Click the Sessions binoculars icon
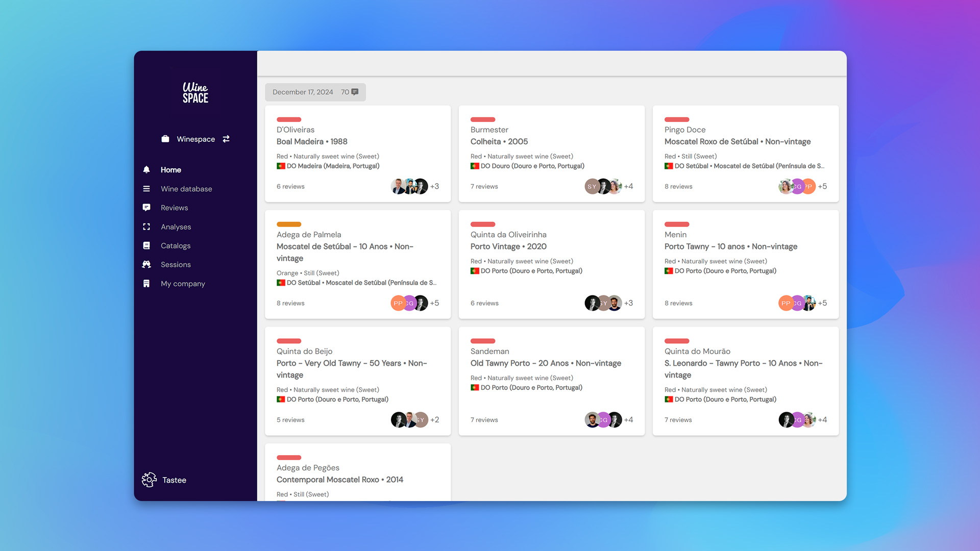 click(x=146, y=264)
